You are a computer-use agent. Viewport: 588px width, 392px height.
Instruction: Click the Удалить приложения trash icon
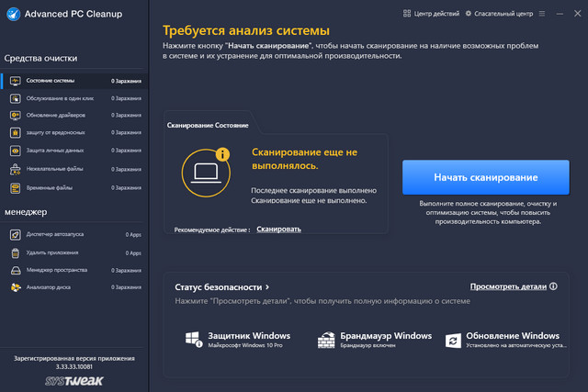(x=15, y=253)
